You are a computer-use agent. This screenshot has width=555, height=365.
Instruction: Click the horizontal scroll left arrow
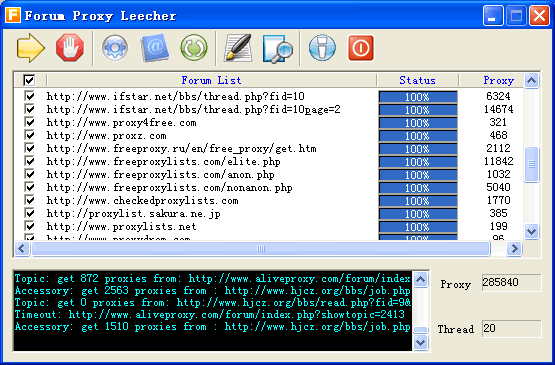22,249
